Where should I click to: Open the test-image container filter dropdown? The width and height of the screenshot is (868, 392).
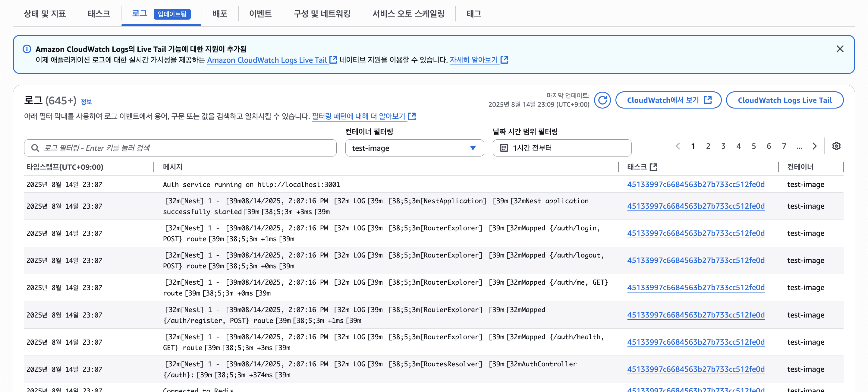[414, 148]
